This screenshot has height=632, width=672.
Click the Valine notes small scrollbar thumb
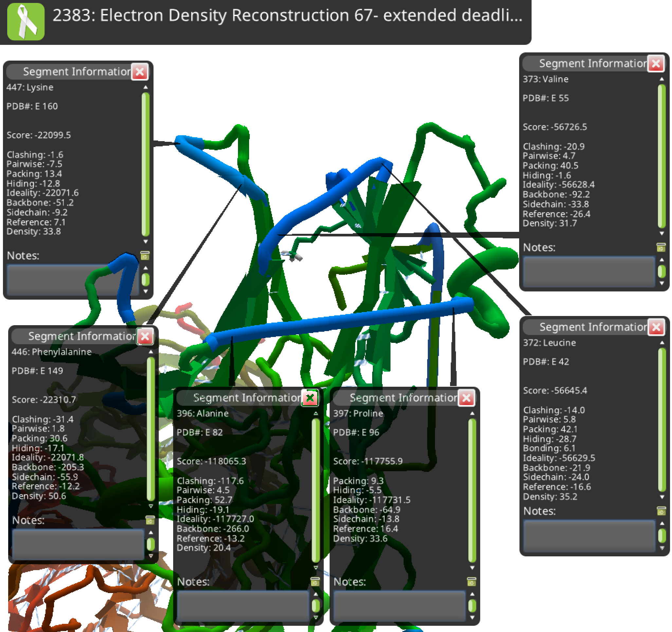662,271
